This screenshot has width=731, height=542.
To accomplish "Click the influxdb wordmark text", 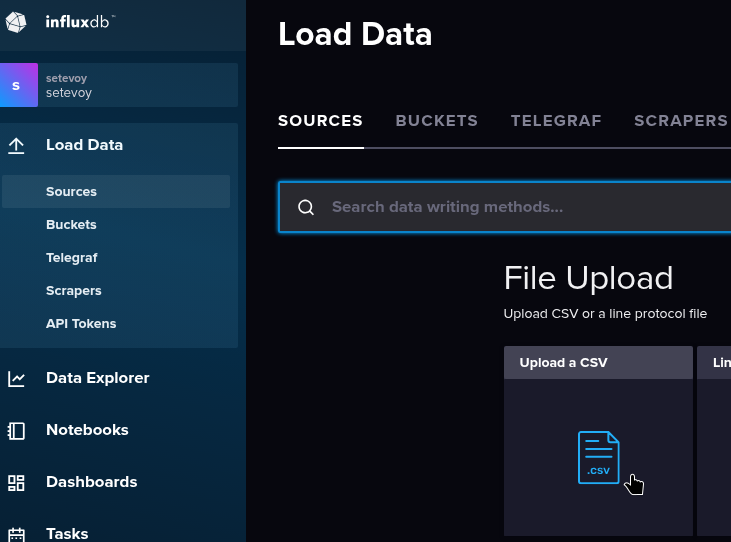I will (79, 22).
